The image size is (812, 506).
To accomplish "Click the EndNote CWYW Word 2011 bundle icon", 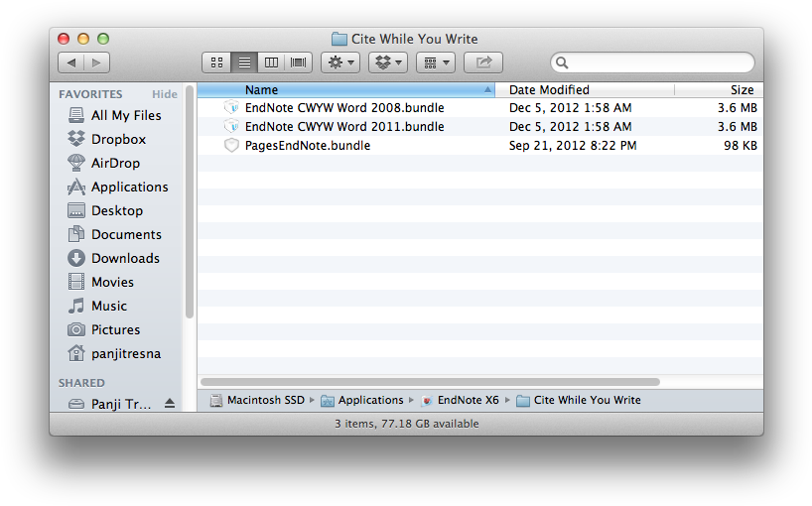I will point(231,126).
